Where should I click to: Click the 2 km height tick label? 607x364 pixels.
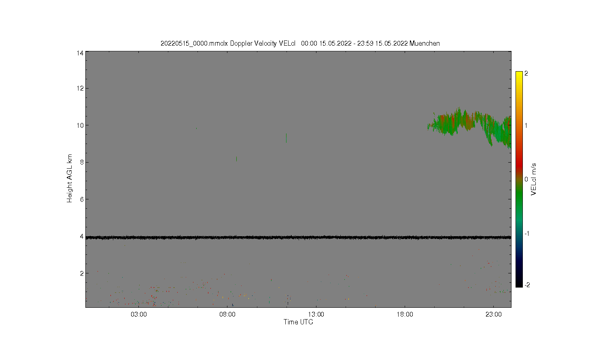(x=82, y=273)
